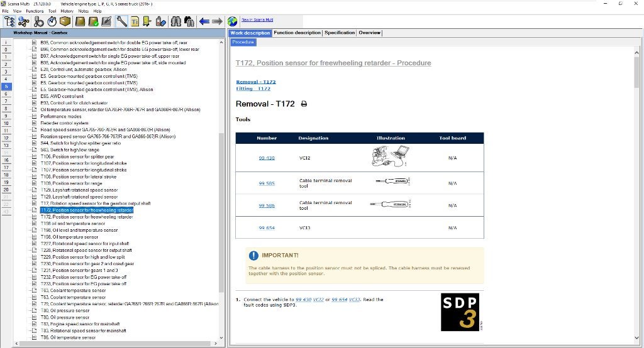The height and width of the screenshot is (348, 644).
Task: Open T227, Rotational speed sensor for input shaft
Action: [85, 244]
